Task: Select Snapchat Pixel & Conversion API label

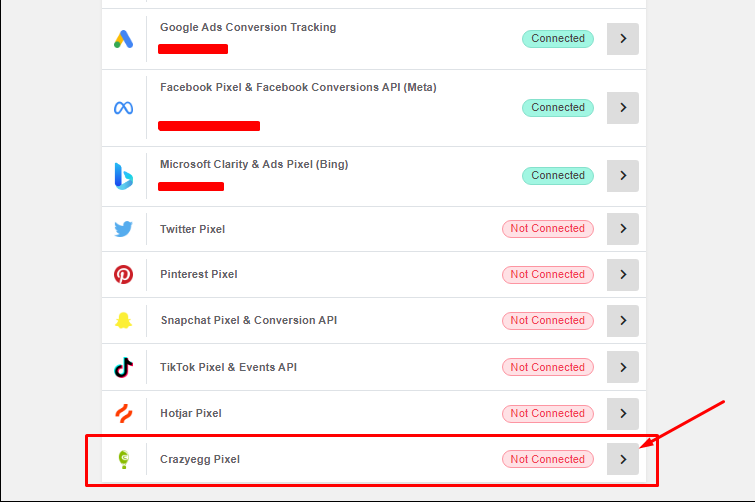Action: coord(248,321)
